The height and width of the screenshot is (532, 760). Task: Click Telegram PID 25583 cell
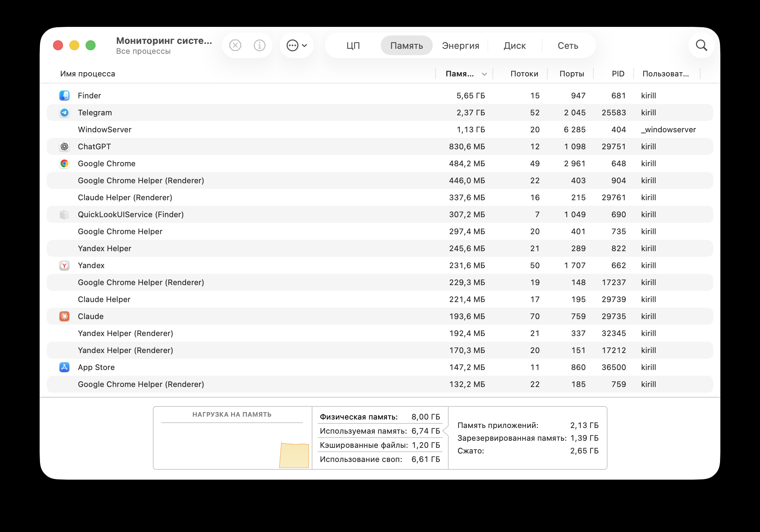coord(614,112)
